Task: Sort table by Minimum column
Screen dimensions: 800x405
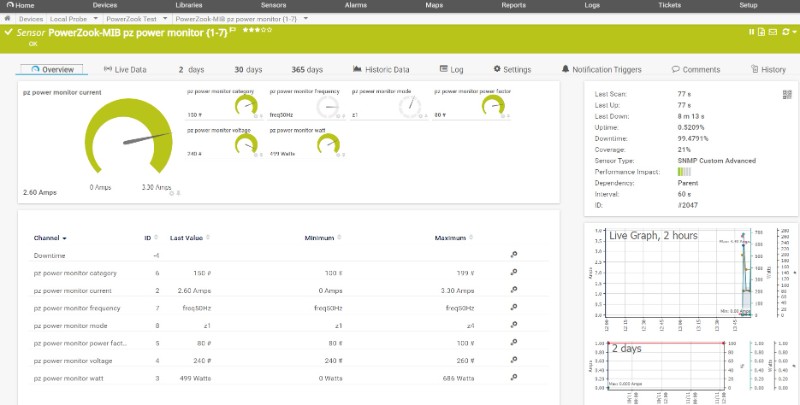Action: click(x=322, y=238)
